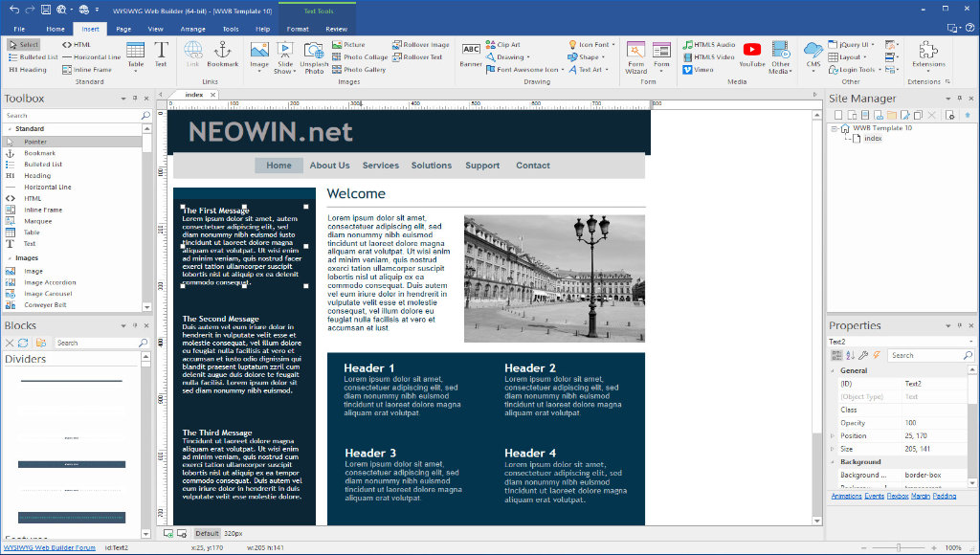The image size is (980, 555).
Task: Open the Review tab
Action: pyautogui.click(x=336, y=29)
